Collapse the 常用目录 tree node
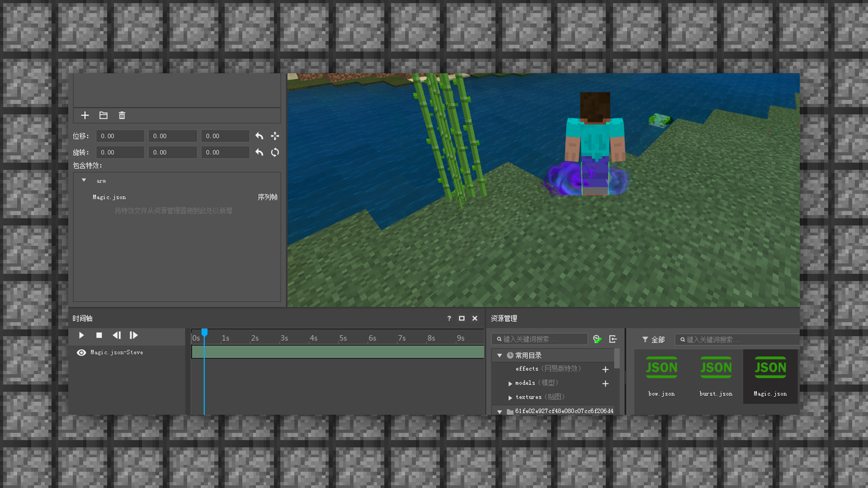The height and width of the screenshot is (488, 868). point(500,356)
